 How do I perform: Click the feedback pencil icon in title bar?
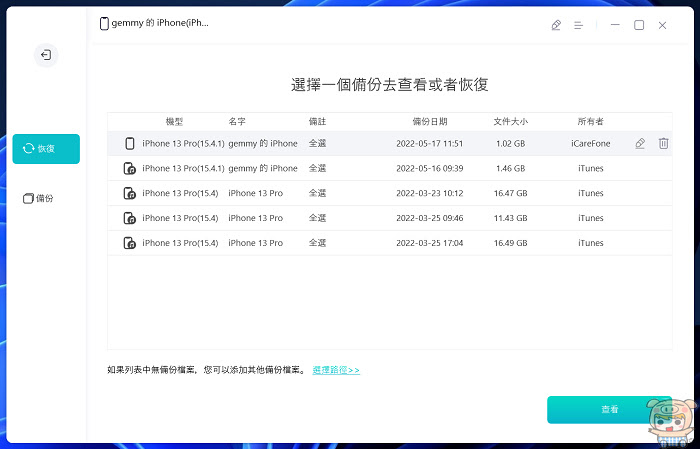(556, 25)
